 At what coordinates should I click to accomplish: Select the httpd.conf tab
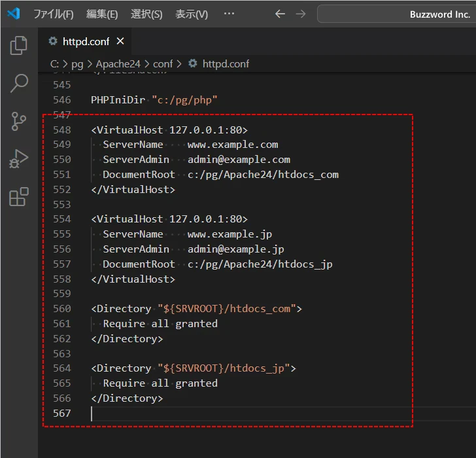pyautogui.click(x=85, y=41)
